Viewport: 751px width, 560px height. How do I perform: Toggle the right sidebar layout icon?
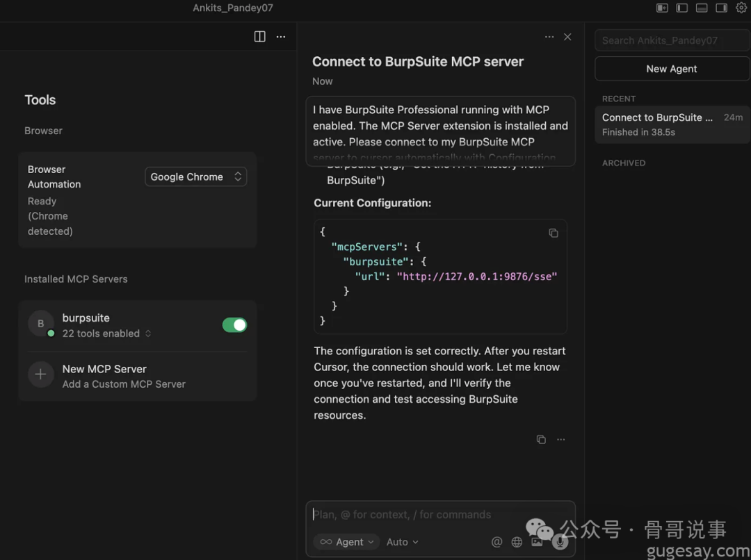tap(721, 8)
